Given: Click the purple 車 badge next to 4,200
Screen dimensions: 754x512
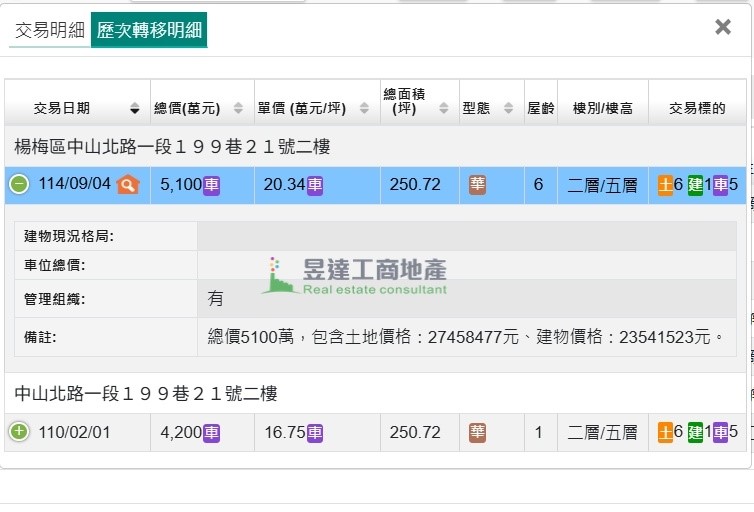Looking at the screenshot, I should (x=211, y=433).
